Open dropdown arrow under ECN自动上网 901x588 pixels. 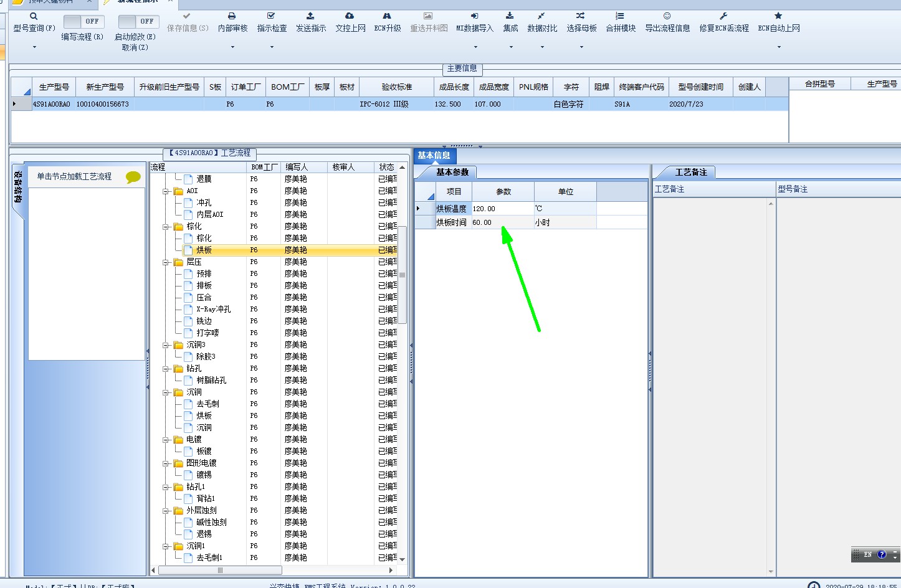click(779, 47)
